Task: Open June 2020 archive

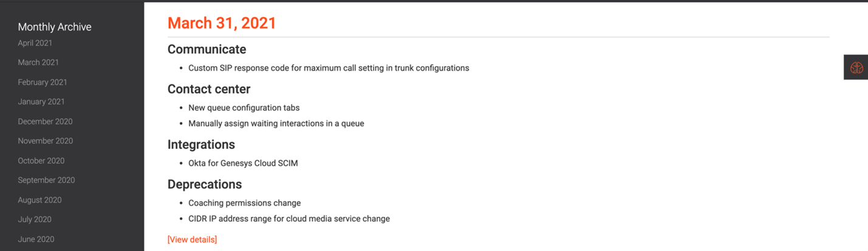Action: pyautogui.click(x=36, y=239)
